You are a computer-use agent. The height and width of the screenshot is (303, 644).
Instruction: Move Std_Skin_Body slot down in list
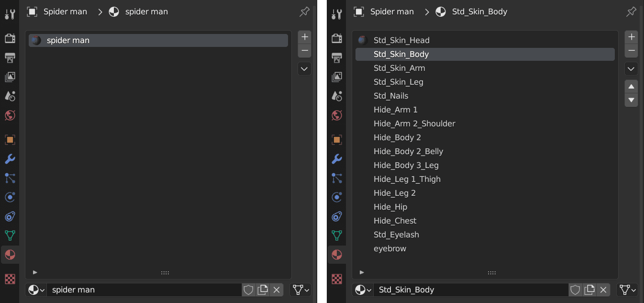pos(631,100)
